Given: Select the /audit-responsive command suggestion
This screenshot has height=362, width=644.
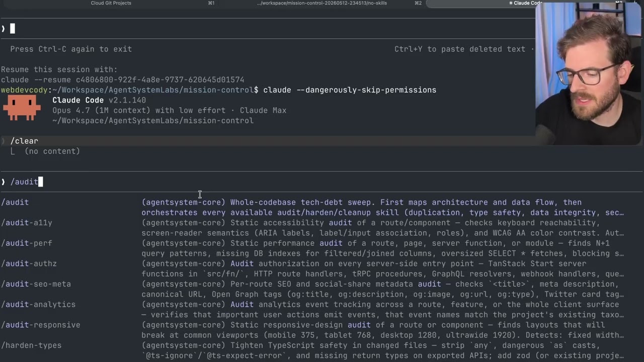Looking at the screenshot, I should 41,325.
